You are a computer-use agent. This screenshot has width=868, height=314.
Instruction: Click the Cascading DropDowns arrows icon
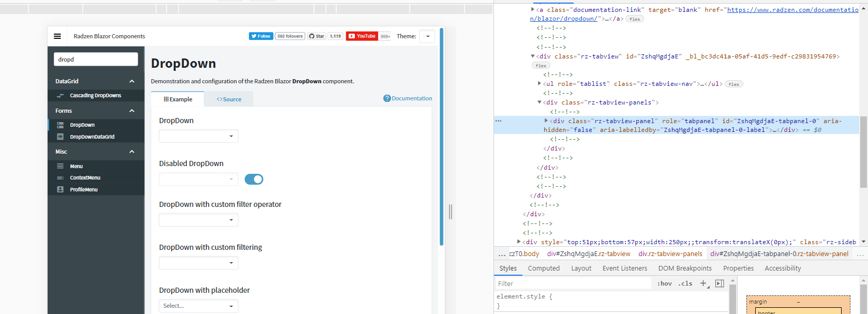(61, 96)
